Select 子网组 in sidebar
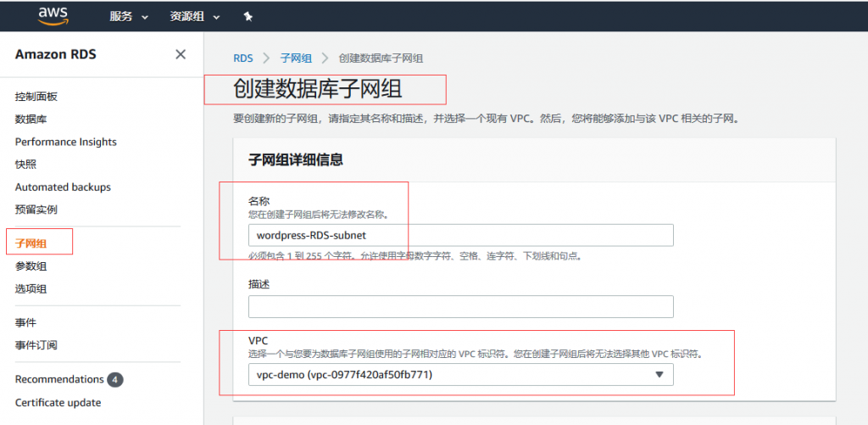 (31, 243)
